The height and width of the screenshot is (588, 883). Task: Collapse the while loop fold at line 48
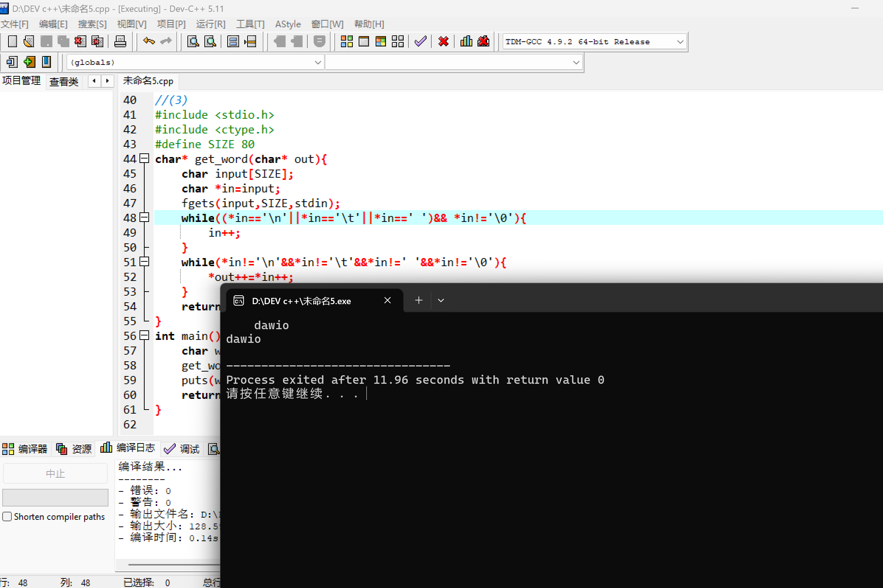click(145, 217)
